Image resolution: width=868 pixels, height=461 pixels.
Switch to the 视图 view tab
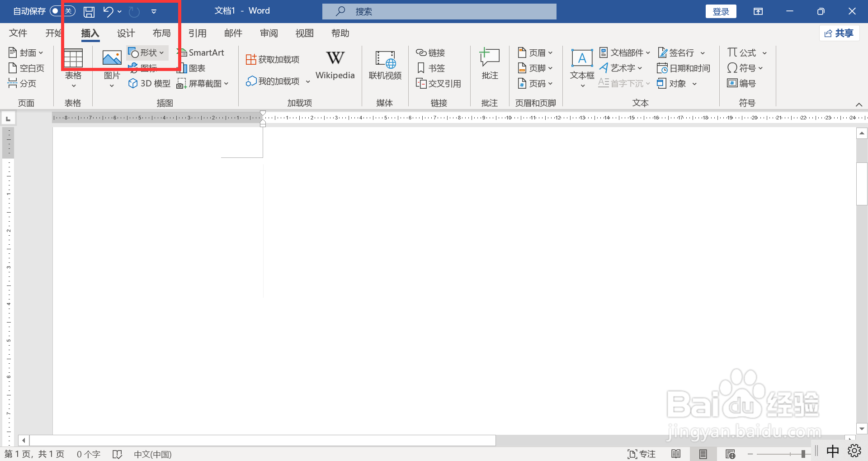point(305,33)
